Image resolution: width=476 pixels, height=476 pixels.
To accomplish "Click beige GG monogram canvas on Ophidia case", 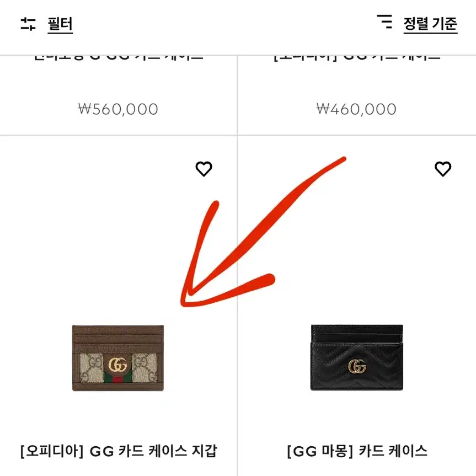I will [x=145, y=368].
